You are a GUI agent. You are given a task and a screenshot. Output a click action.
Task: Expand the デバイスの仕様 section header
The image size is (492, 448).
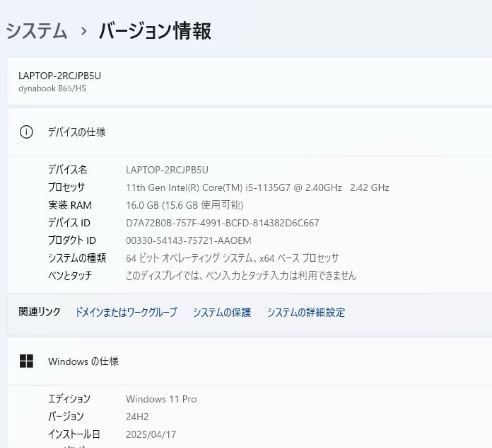click(249, 132)
